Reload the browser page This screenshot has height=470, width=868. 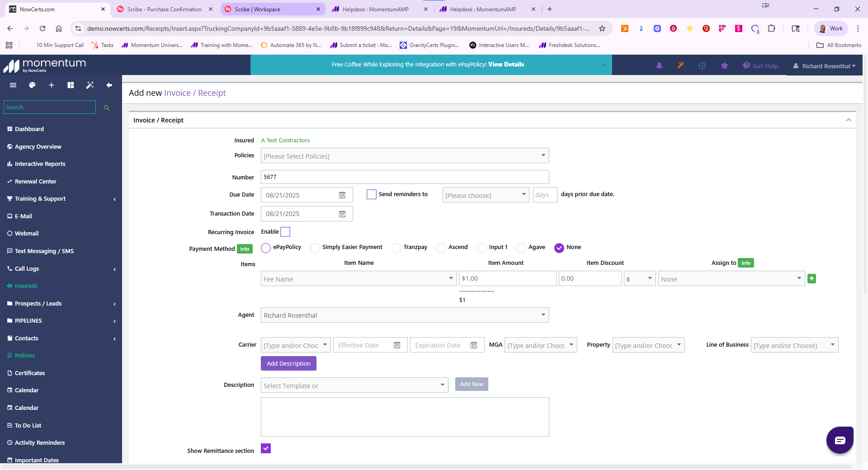point(42,28)
